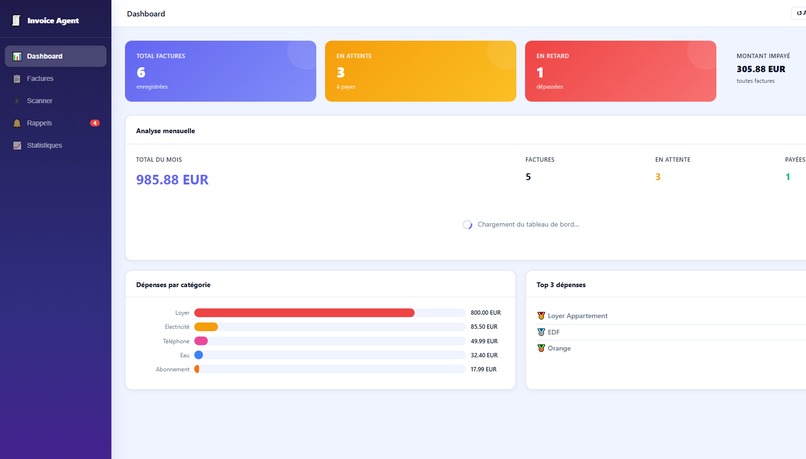
Task: Click the Invoice Agent logo icon
Action: pos(16,21)
